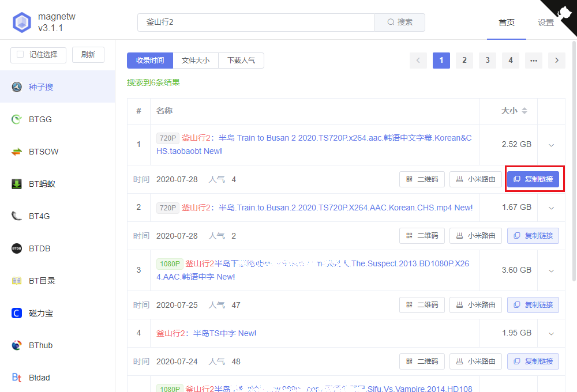Go to results page 2

pos(464,60)
